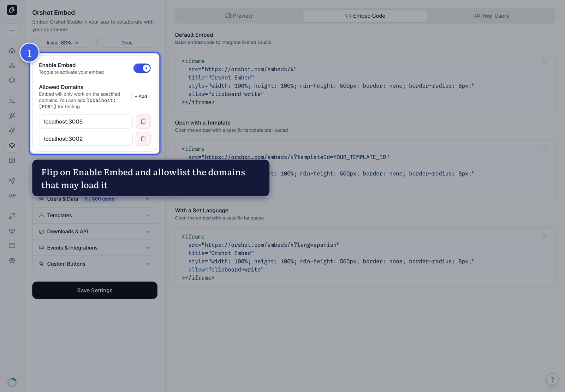The image size is (565, 392).
Task: Open the Docs button
Action: 127,43
